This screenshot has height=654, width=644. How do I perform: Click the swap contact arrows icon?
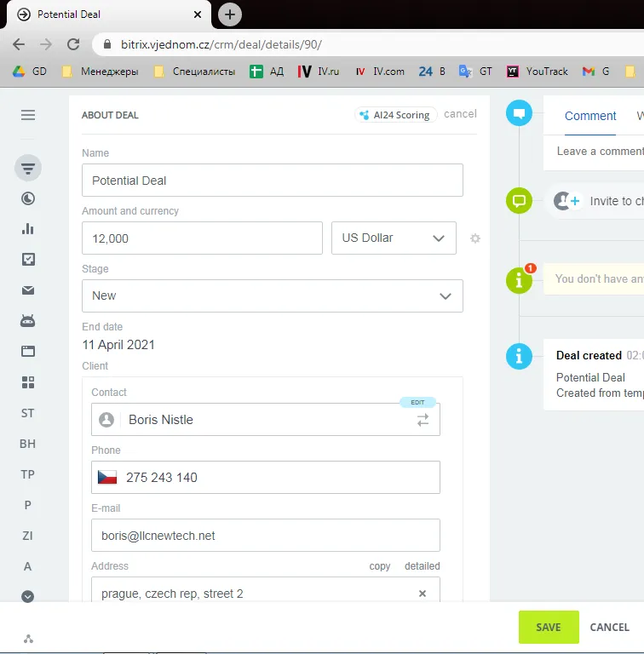click(423, 420)
